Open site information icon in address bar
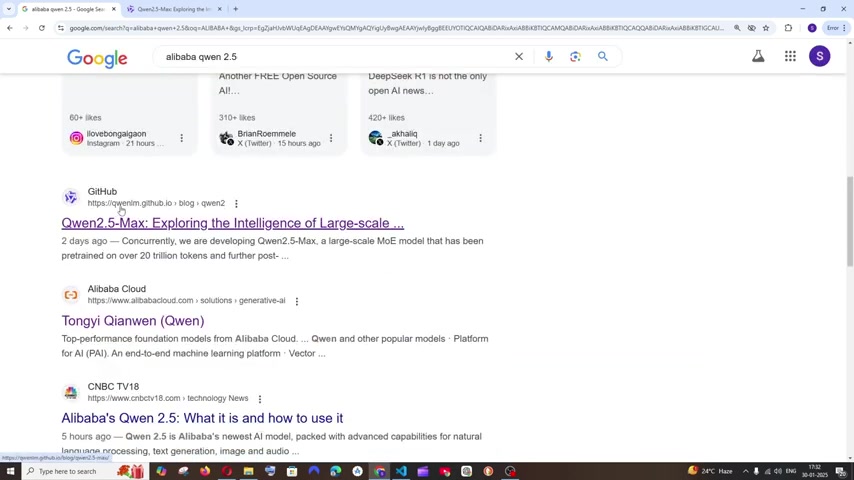 (x=61, y=28)
